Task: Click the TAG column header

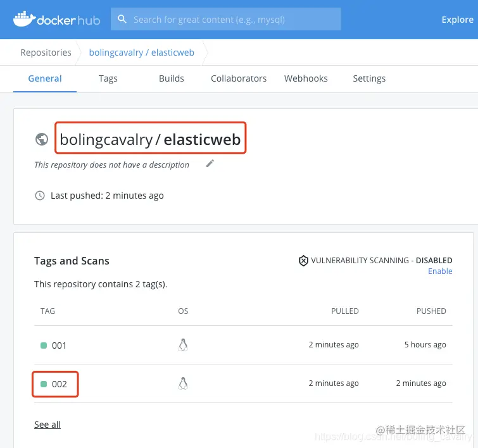Action: pyautogui.click(x=47, y=311)
